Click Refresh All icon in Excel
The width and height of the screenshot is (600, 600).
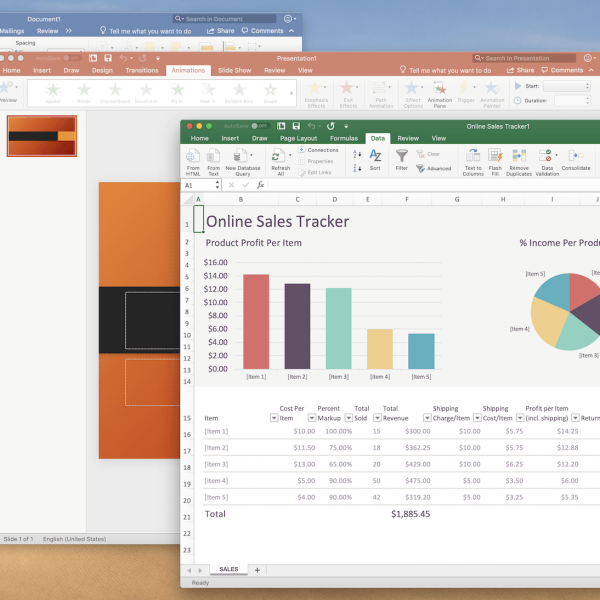[x=278, y=156]
